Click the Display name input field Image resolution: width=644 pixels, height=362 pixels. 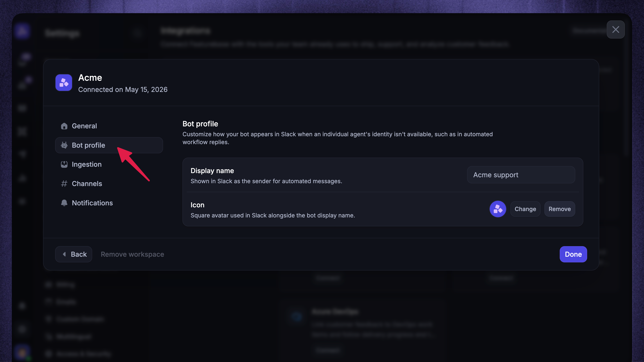coord(521,175)
